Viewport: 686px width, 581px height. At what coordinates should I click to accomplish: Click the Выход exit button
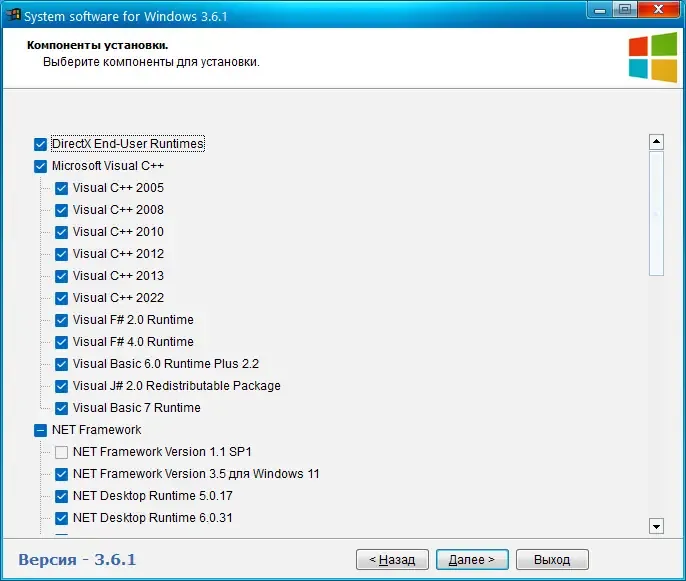pyautogui.click(x=552, y=560)
